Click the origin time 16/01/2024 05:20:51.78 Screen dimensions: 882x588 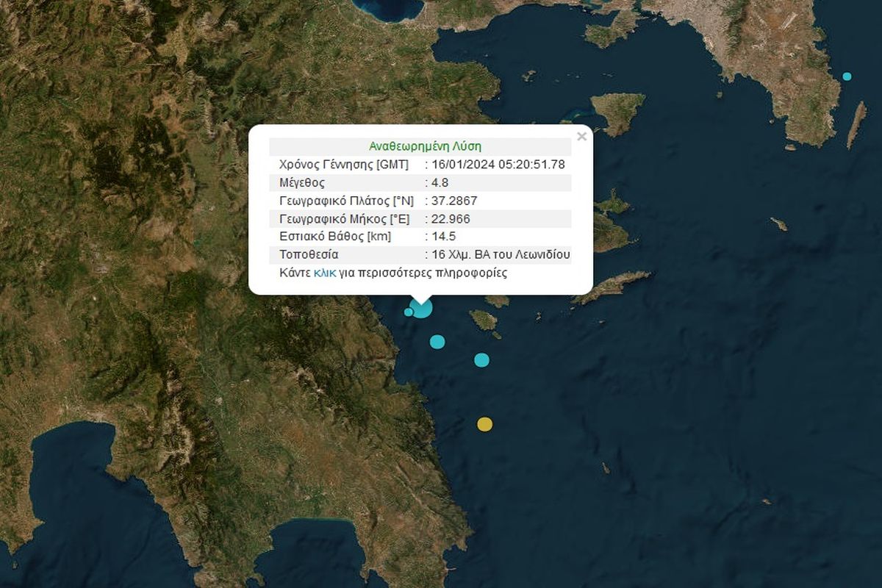click(498, 165)
